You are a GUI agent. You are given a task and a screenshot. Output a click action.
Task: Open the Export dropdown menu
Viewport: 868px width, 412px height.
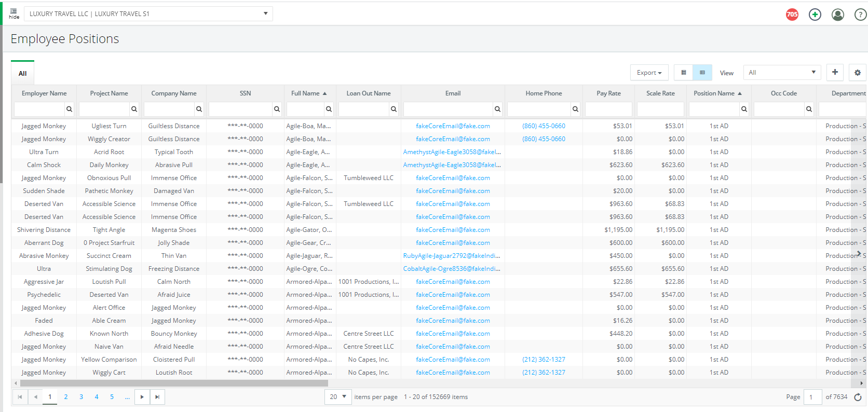(x=649, y=73)
